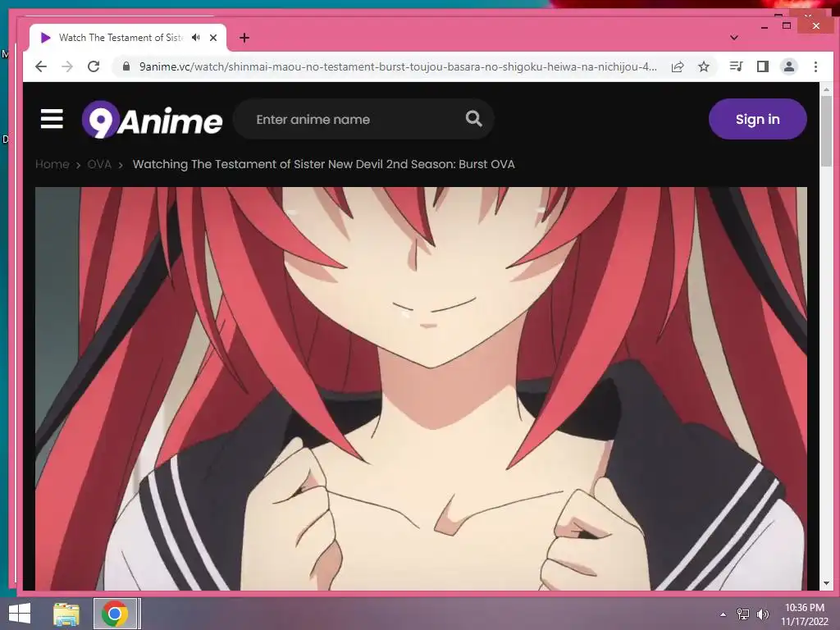Reload the page with refresh icon
The height and width of the screenshot is (630, 840).
[94, 66]
